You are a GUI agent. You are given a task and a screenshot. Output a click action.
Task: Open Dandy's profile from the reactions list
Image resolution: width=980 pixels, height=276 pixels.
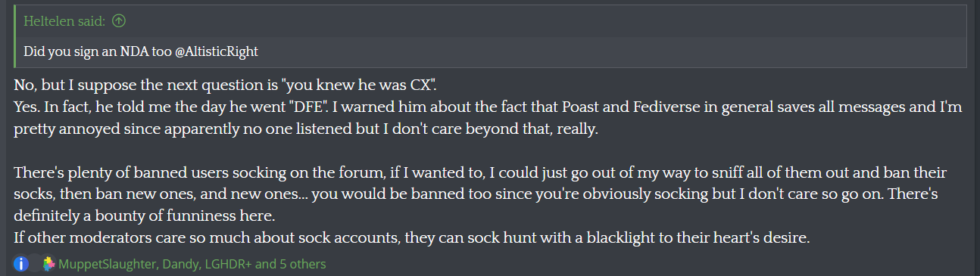point(174,264)
